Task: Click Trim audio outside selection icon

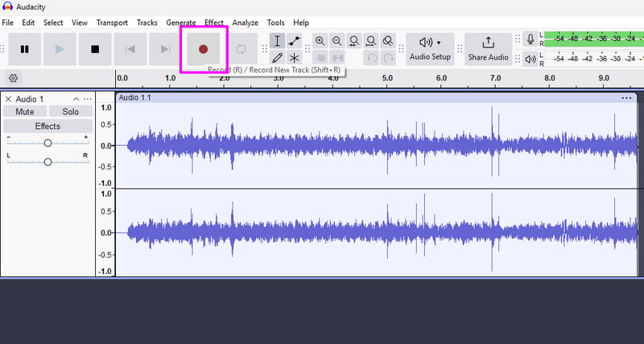Action: pyautogui.click(x=320, y=57)
